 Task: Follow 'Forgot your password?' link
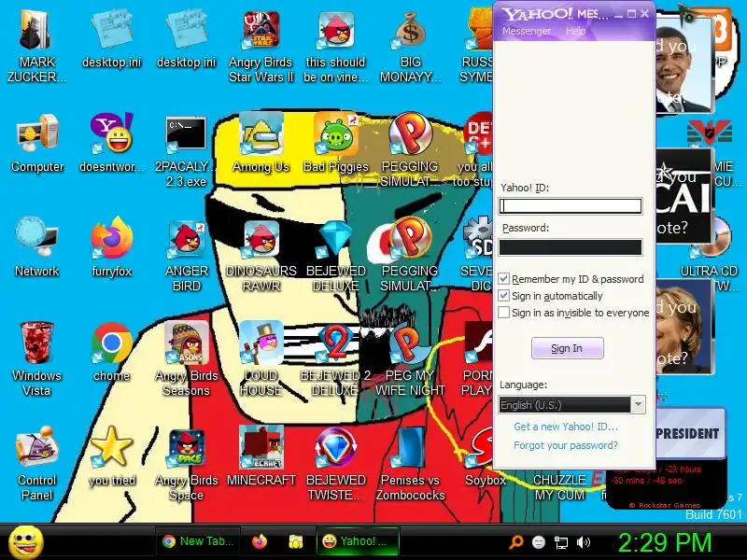pyautogui.click(x=566, y=445)
